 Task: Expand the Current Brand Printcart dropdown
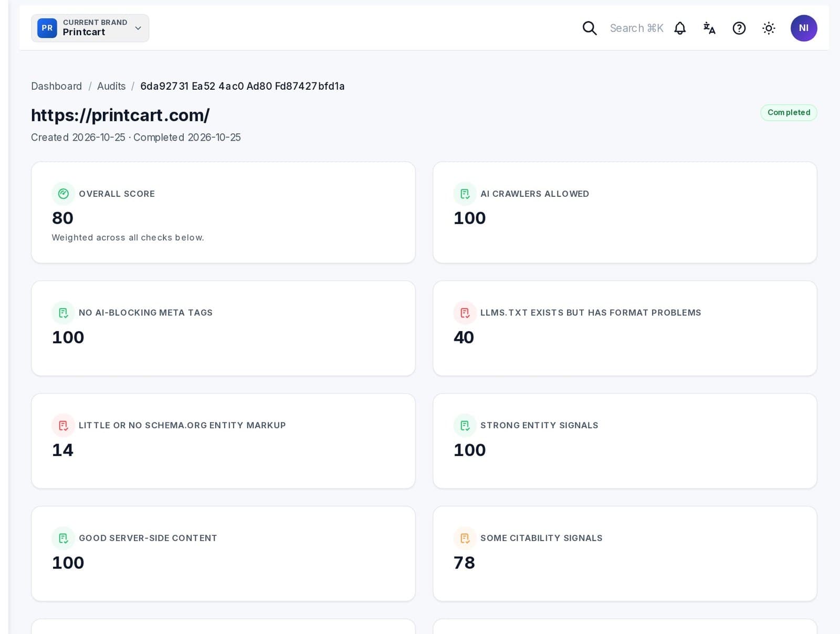tap(90, 28)
